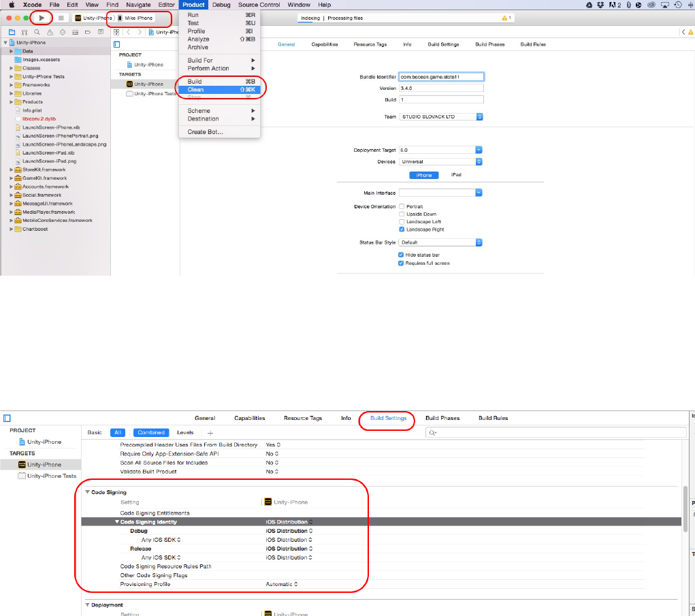The width and height of the screenshot is (695, 616).
Task: Open the Time Machine menu bar icon
Action: (x=678, y=5)
